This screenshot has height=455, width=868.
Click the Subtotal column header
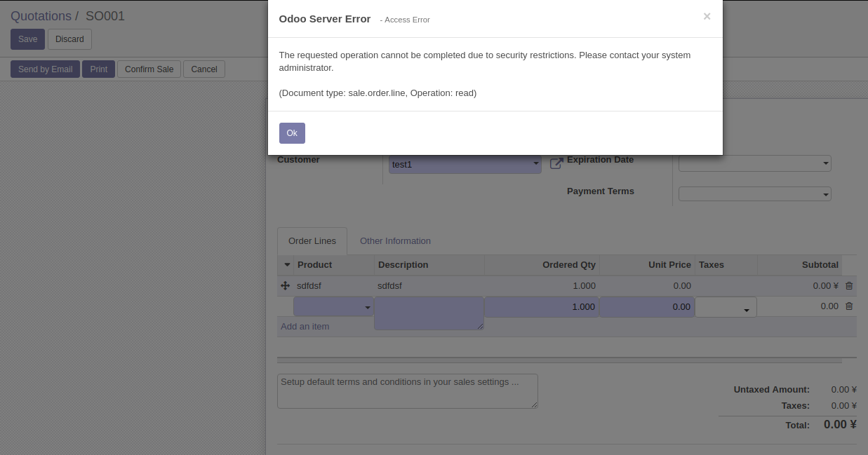[x=799, y=265]
